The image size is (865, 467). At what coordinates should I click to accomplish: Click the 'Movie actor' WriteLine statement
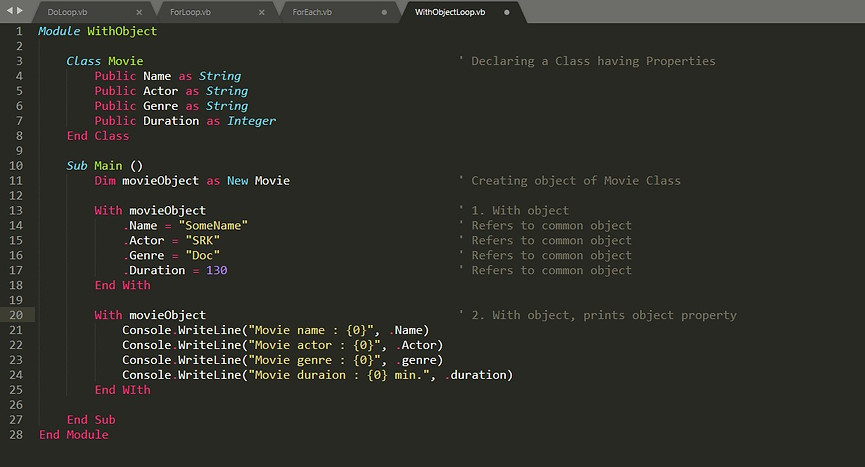(x=282, y=345)
